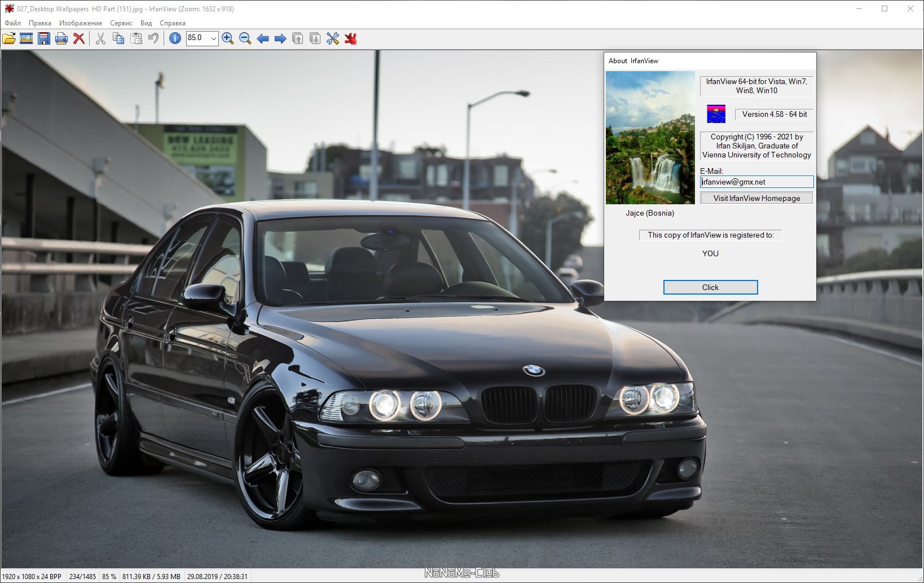Open the Изображение menu
The width and height of the screenshot is (924, 583).
point(81,23)
